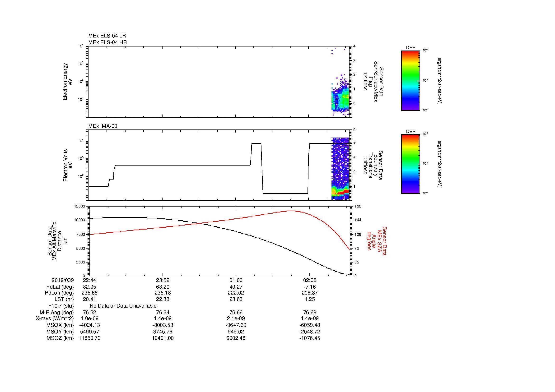Click the 'LST (hr)' row label
This screenshot has height=392, width=555.
pos(64,299)
